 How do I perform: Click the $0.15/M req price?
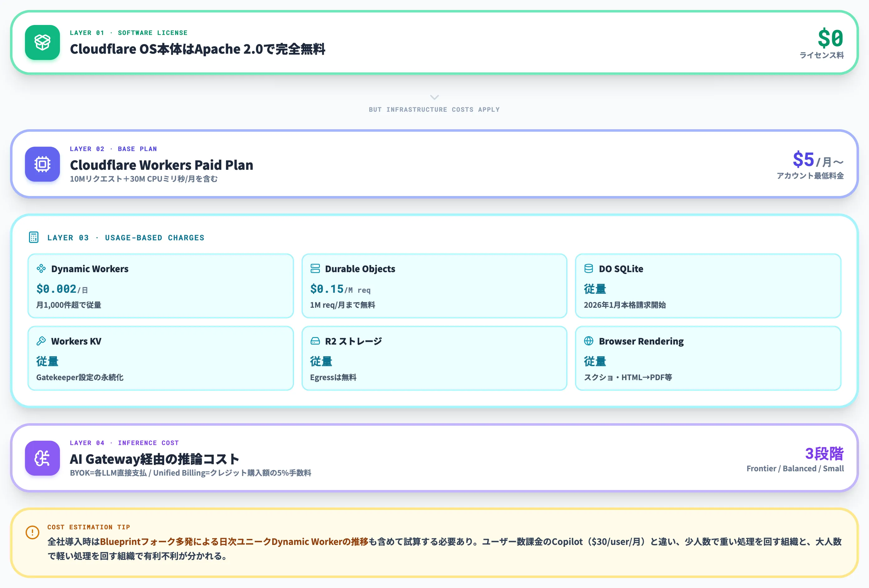point(340,289)
